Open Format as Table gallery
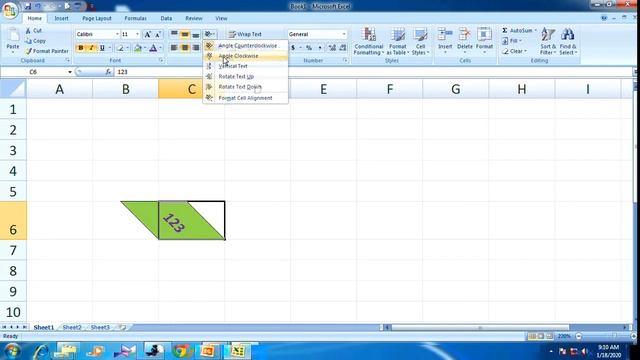Screen dimensions: 640x360 [398, 41]
